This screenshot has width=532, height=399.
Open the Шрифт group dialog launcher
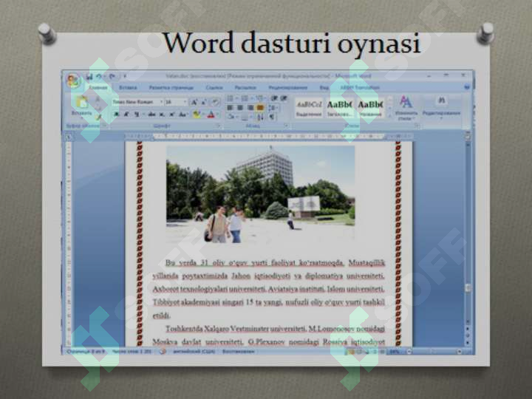click(218, 126)
